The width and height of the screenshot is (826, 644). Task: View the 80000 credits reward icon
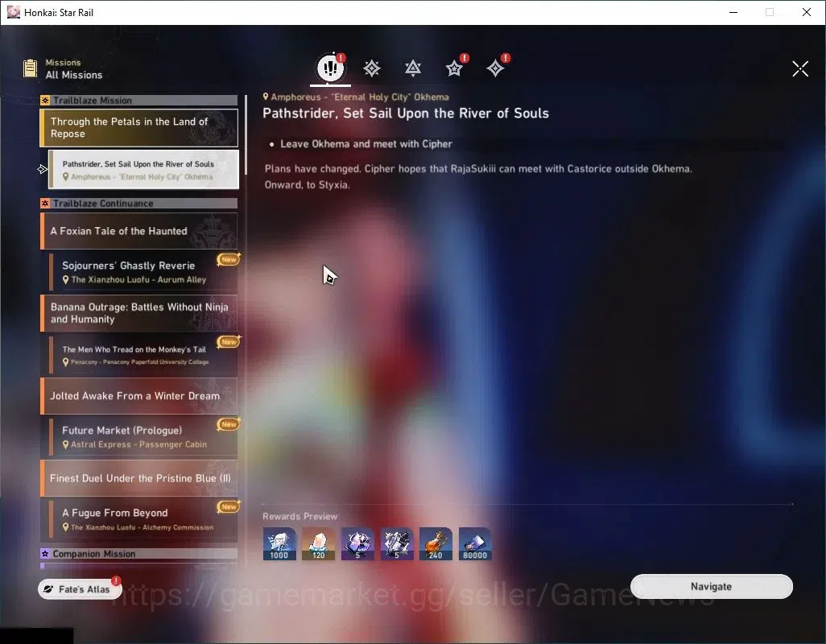coord(475,544)
